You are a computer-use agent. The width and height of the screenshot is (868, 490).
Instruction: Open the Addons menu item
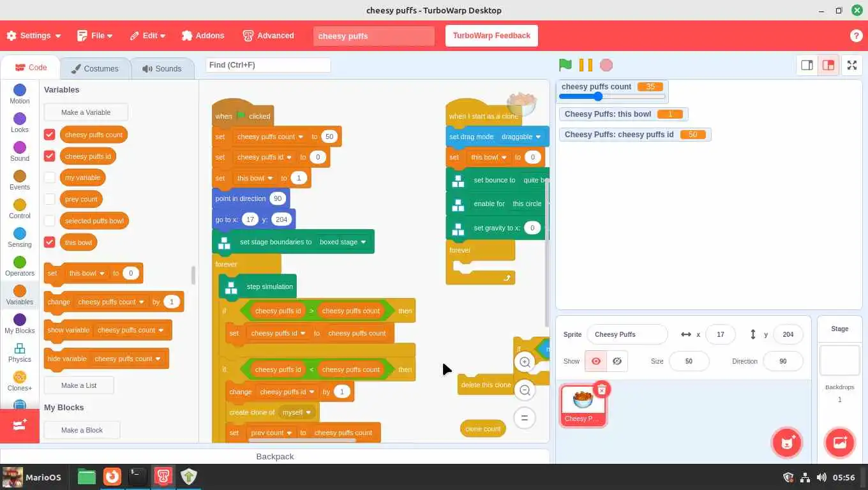coord(203,36)
